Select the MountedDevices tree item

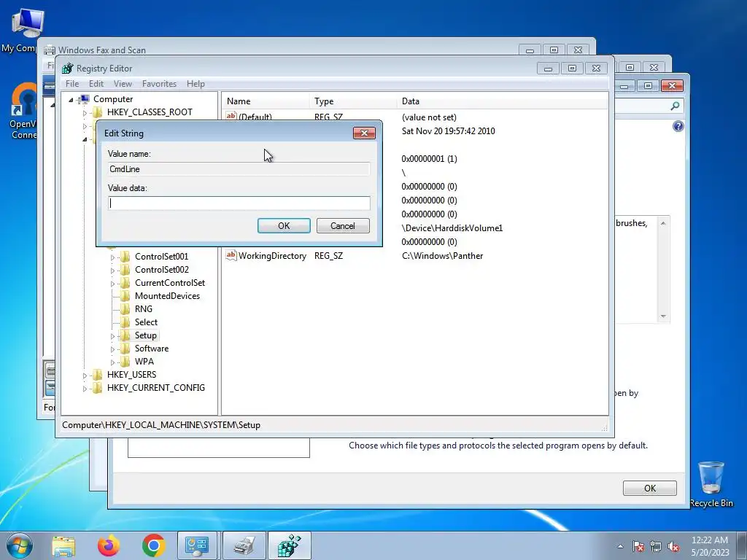167,296
